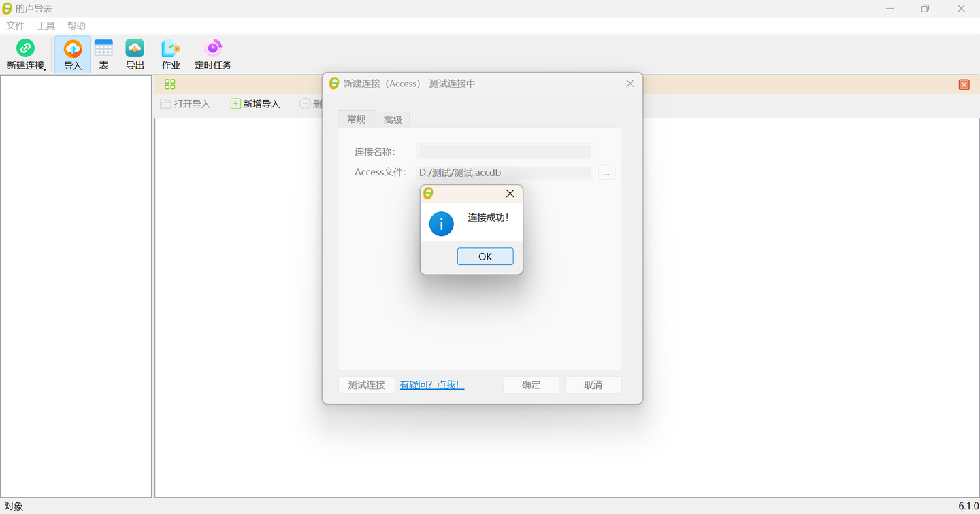Click the 导出 toolbar icon
Screen dimensions: 980x514
pyautogui.click(x=135, y=54)
